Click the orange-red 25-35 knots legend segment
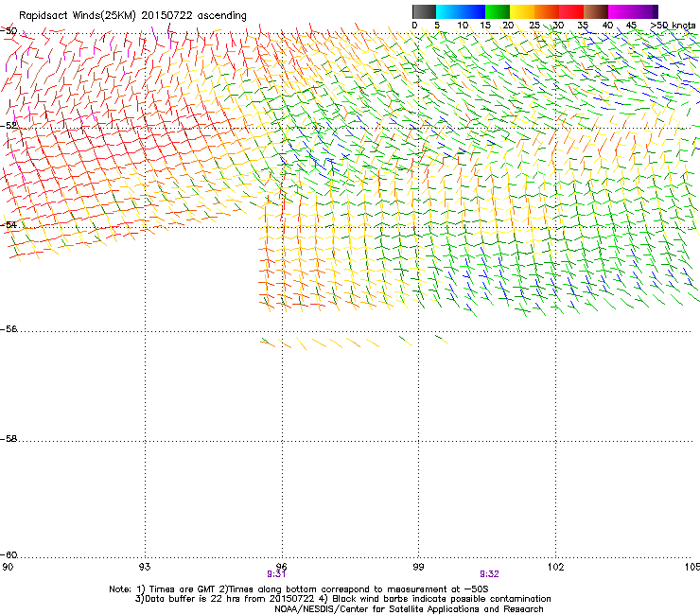Viewport: 700px width, 615px height. click(x=559, y=11)
